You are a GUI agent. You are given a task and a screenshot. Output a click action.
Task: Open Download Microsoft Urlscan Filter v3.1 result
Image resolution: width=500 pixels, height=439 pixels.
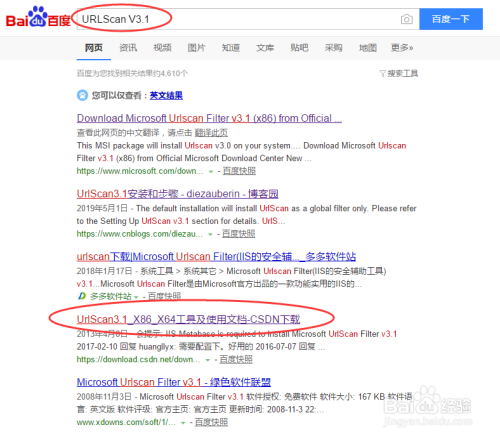pos(209,118)
